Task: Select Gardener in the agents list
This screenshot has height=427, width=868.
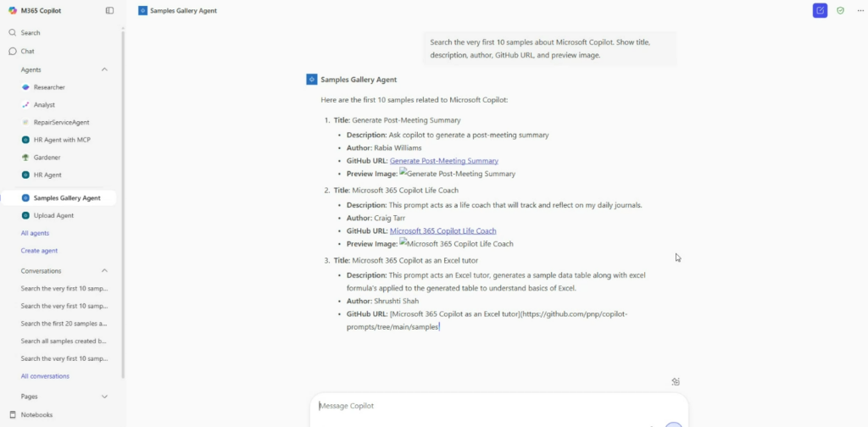Action: [47, 157]
